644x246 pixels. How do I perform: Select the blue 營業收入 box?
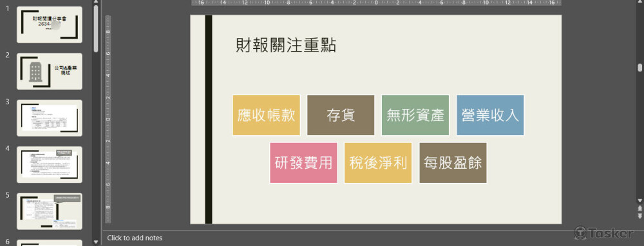(490, 115)
